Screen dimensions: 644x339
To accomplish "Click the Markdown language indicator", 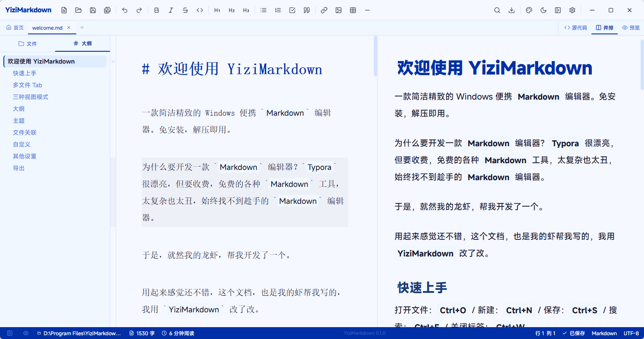I will click(604, 333).
